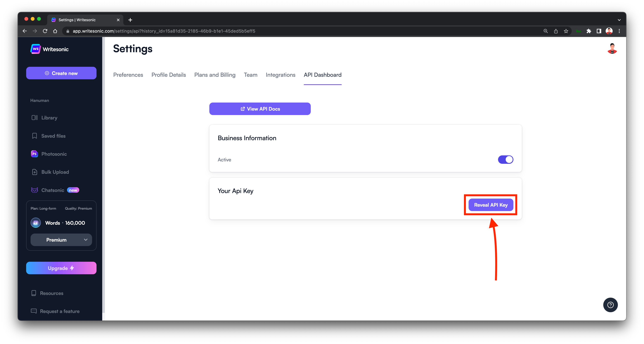
Task: Open user avatar at top right
Action: [x=612, y=48]
